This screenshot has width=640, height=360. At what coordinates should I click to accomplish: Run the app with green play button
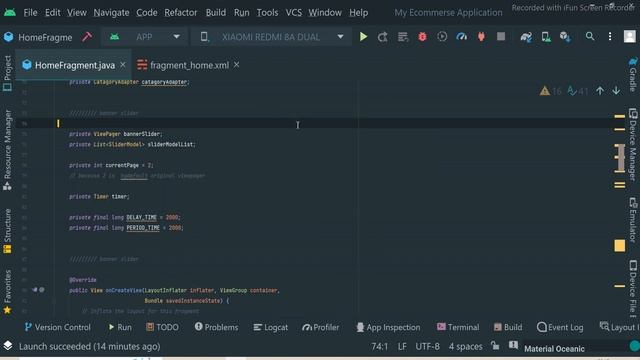363,37
